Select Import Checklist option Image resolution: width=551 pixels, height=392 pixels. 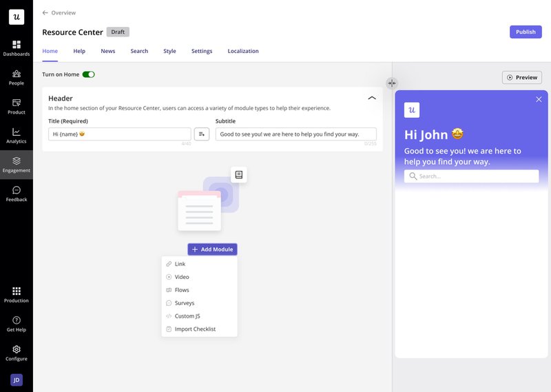tap(199, 329)
